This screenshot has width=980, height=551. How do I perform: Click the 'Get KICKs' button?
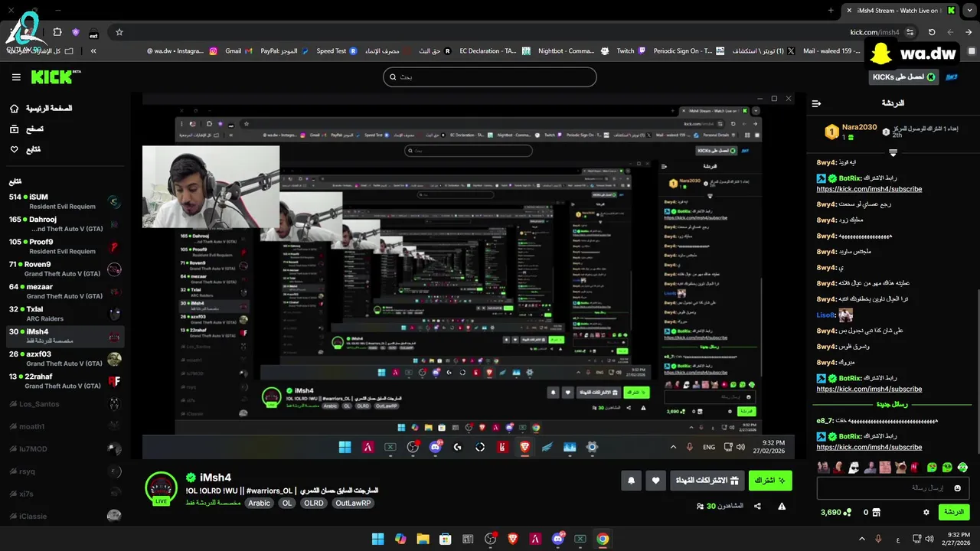point(903,77)
